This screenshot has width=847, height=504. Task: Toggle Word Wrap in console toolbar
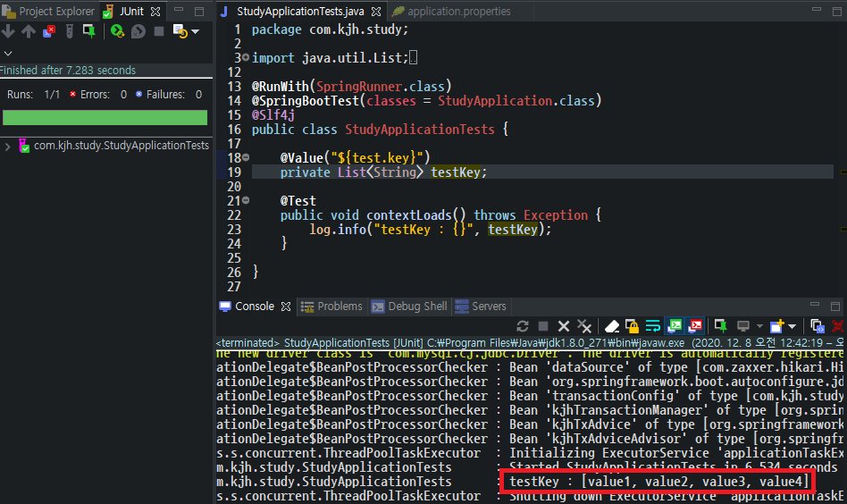pos(652,326)
